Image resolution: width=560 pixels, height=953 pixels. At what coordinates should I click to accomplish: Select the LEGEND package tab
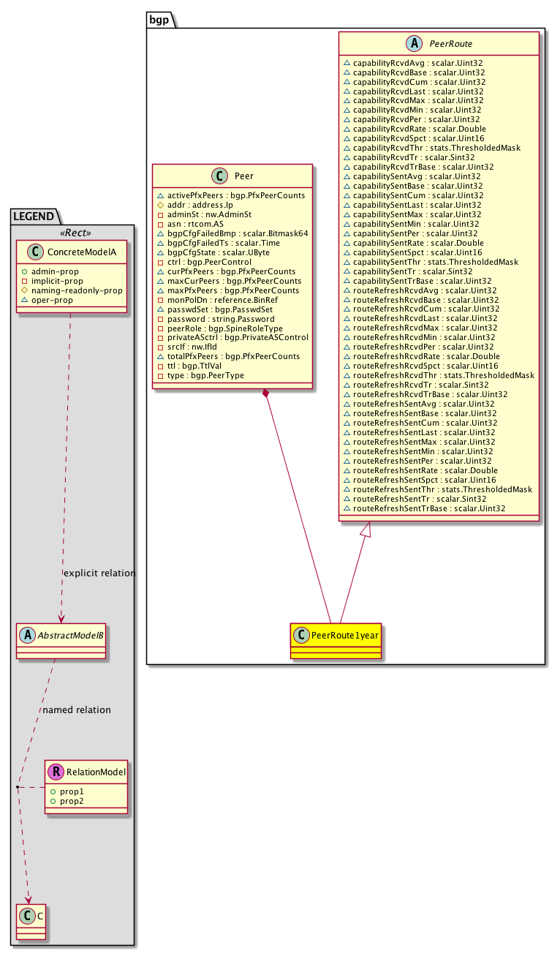[x=34, y=216]
